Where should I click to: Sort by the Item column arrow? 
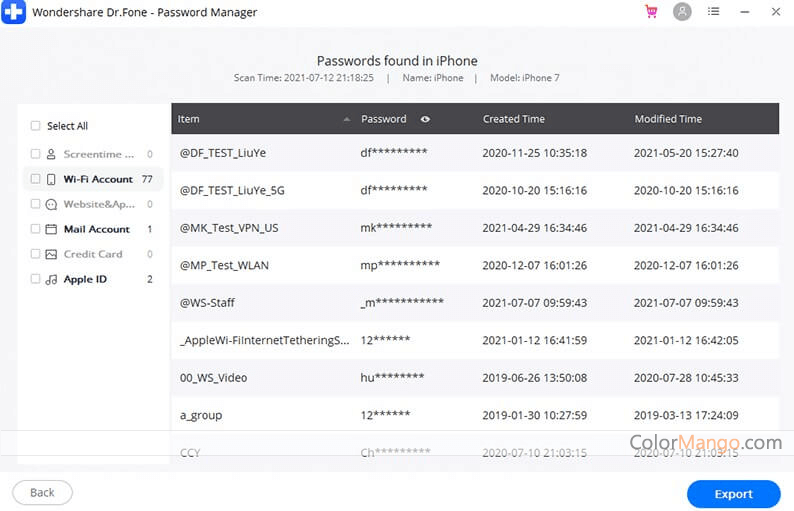(346, 119)
